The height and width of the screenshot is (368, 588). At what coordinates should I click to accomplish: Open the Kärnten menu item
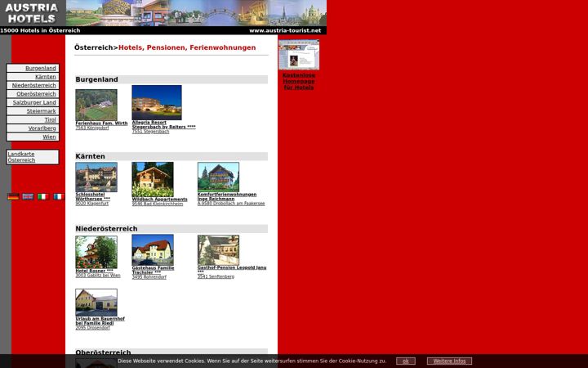tap(33, 77)
